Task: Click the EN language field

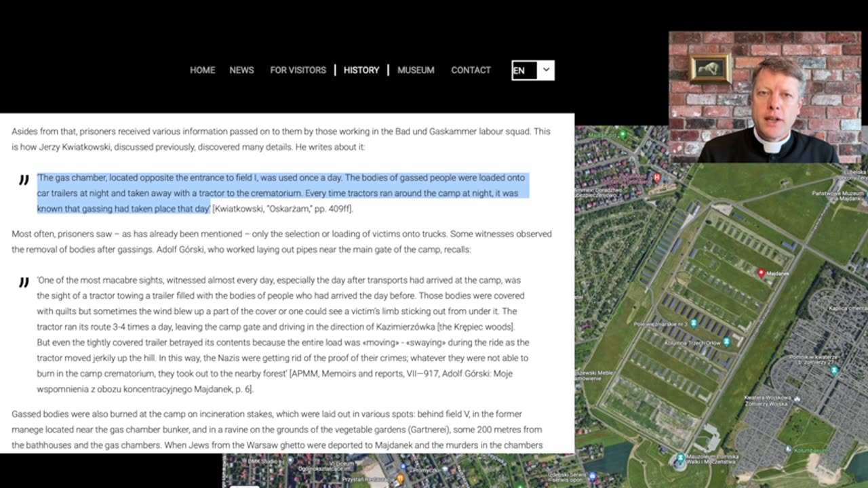Action: click(x=524, y=70)
